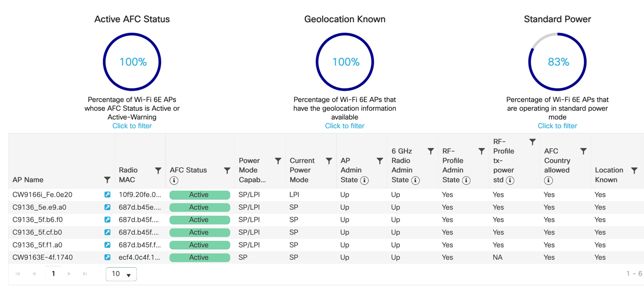The height and width of the screenshot is (288, 644).
Task: Filter the Current Power Mode column
Action: tap(329, 161)
